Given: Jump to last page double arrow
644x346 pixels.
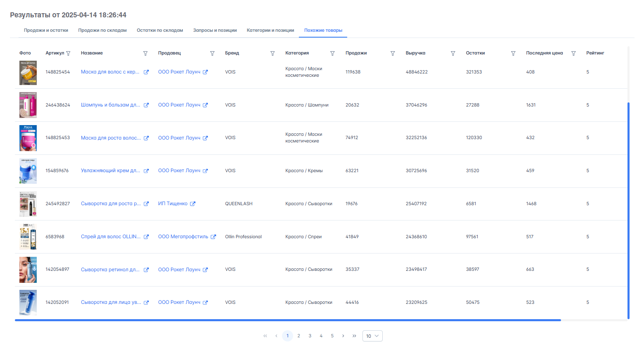Looking at the screenshot, I should (354, 336).
